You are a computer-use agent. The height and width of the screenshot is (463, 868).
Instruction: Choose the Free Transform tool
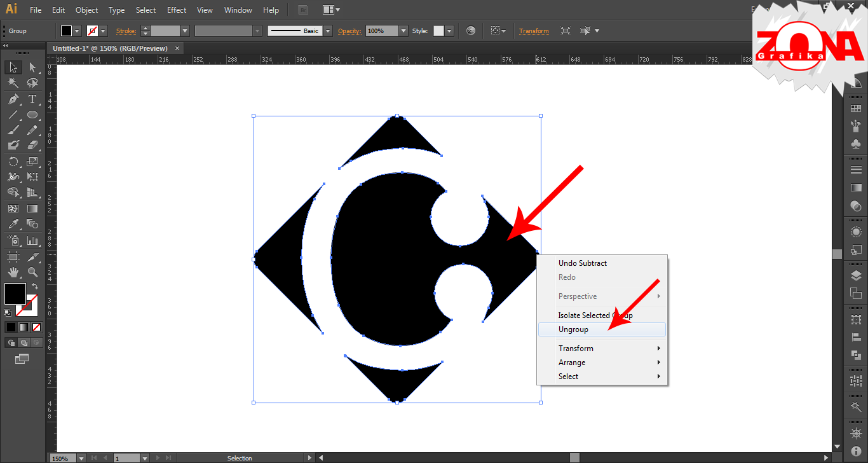pos(32,177)
